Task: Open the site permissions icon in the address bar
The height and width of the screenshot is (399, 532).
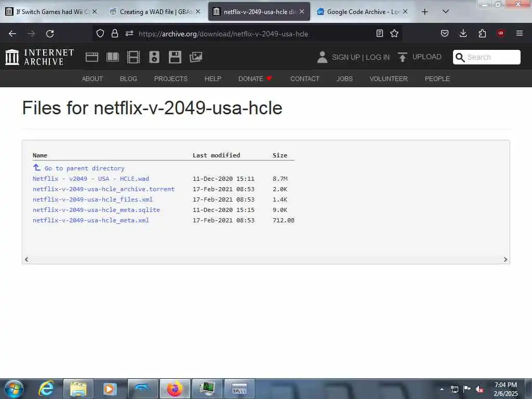Action: pos(129,33)
